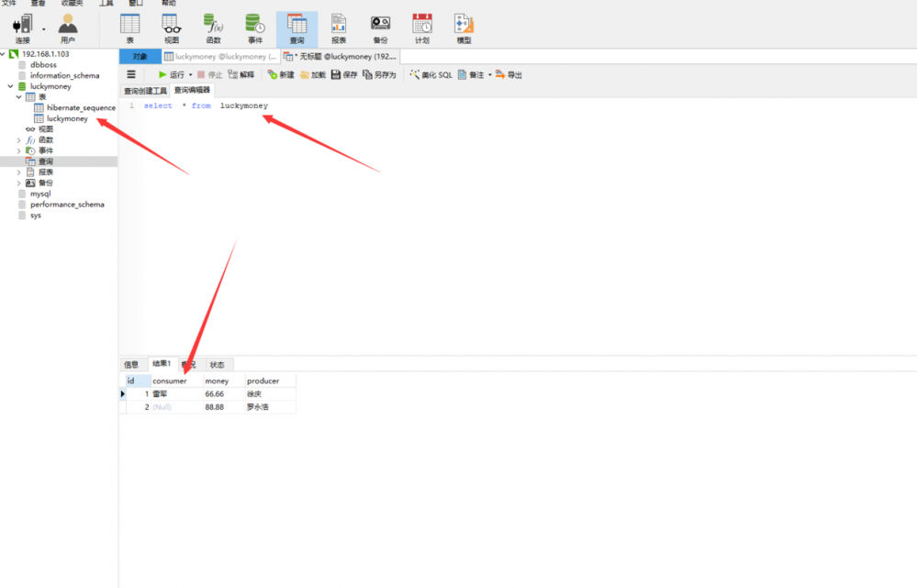917x588 pixels.
Task: Open the 函数 (Functions) toolbar icon
Action: pyautogui.click(x=213, y=28)
